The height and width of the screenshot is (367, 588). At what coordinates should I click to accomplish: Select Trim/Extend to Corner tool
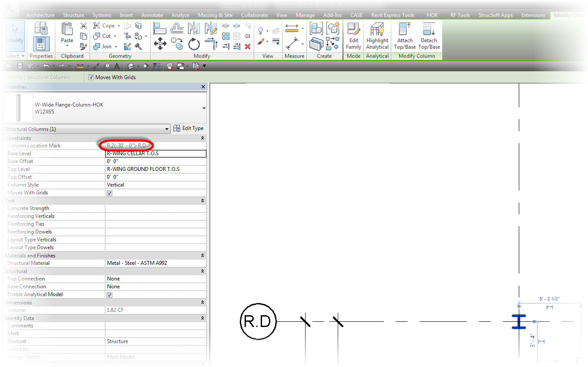(211, 44)
